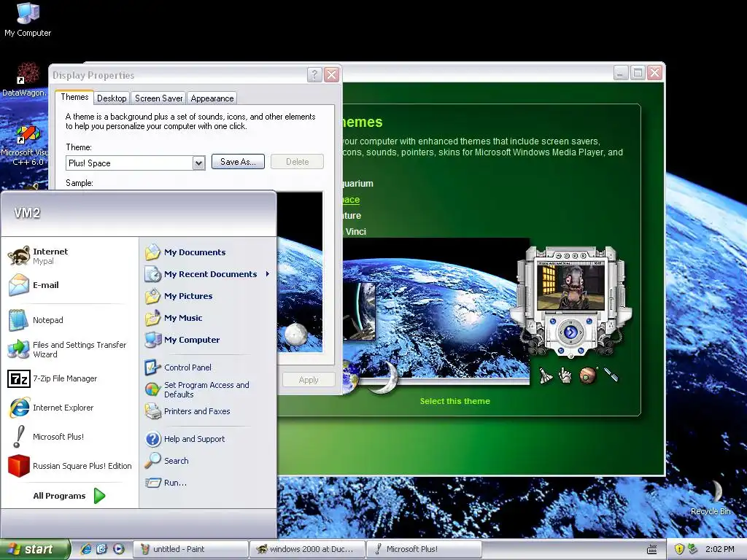Click the hand pointer sample icon
This screenshot has height=560, width=747.
[x=565, y=376]
